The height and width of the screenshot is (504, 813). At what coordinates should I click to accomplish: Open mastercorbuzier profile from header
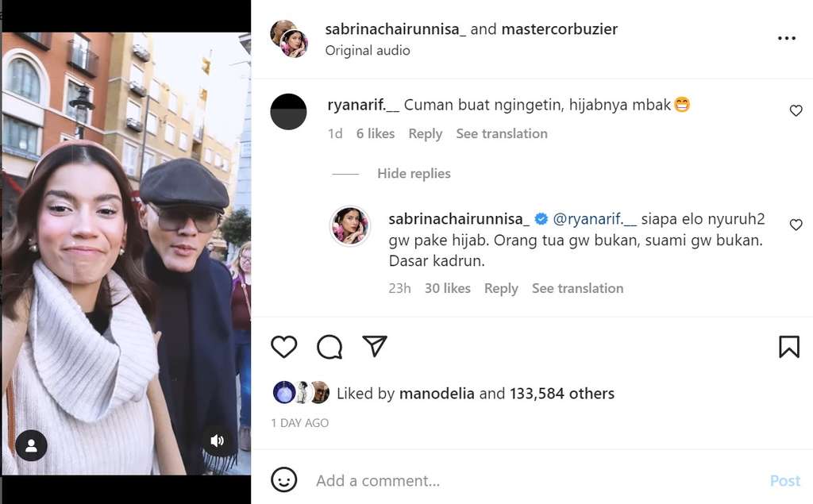[x=559, y=29]
